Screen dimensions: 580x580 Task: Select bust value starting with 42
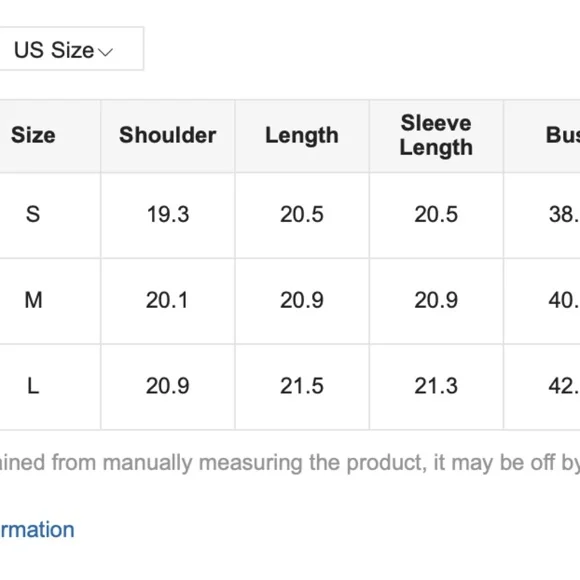click(564, 386)
